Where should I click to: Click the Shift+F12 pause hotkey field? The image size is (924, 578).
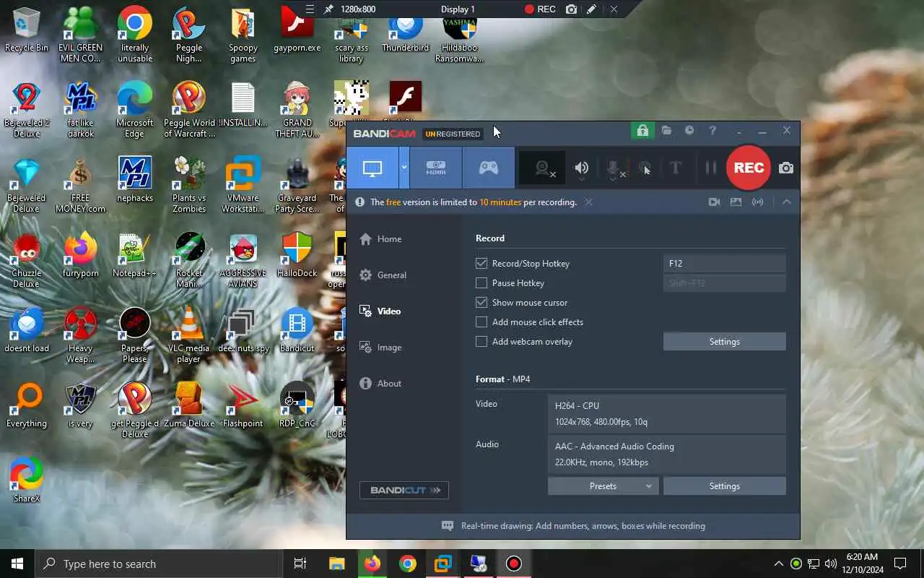coord(724,283)
